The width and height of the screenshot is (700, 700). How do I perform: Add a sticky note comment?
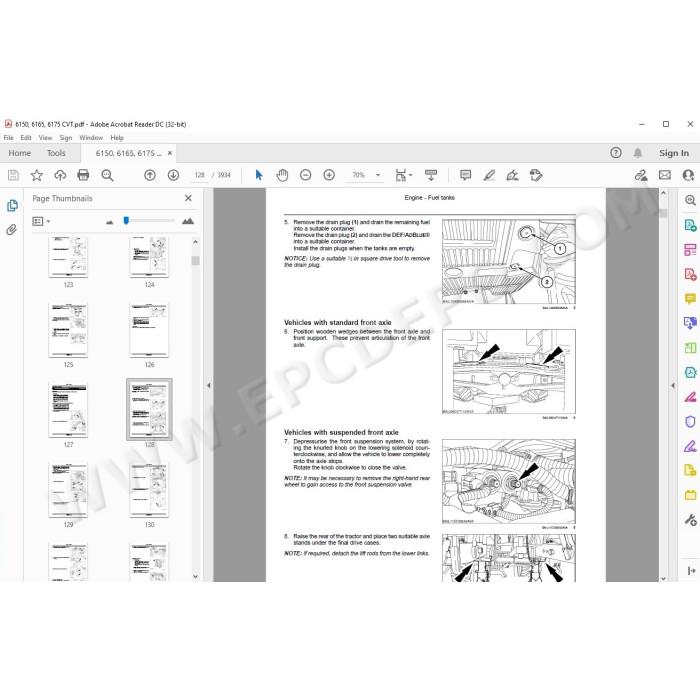point(465,175)
